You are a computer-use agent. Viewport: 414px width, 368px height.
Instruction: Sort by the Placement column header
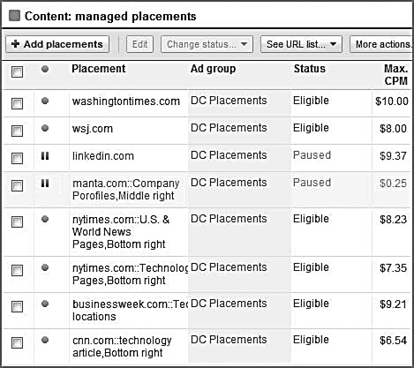click(99, 69)
